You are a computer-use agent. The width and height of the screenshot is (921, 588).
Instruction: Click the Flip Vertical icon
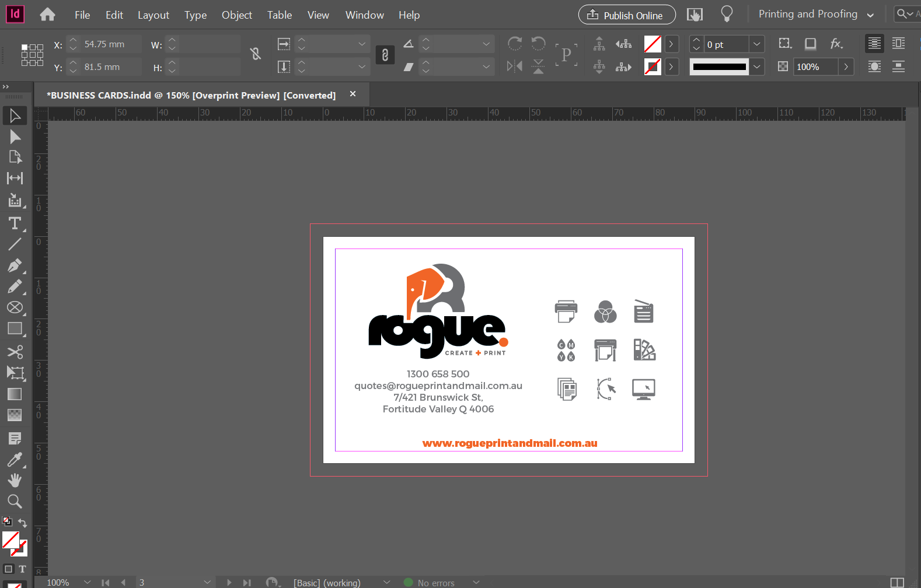coord(538,66)
